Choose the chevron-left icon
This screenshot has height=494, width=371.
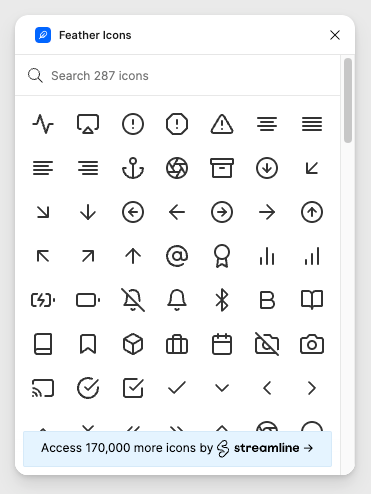click(x=267, y=388)
